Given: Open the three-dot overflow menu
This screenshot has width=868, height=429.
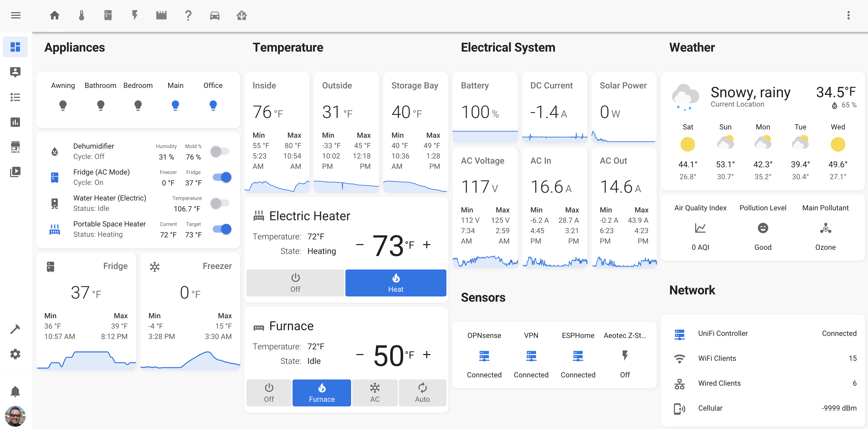Looking at the screenshot, I should [849, 15].
